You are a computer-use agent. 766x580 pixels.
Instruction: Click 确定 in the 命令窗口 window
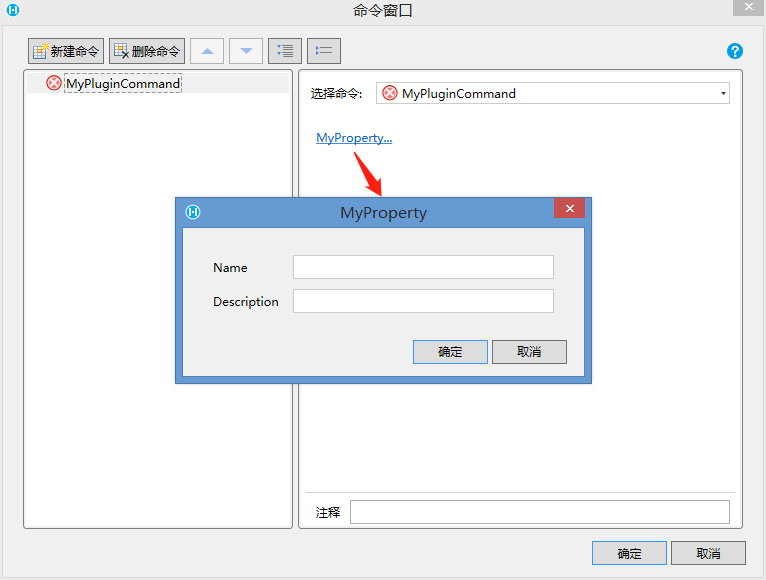tap(629, 553)
